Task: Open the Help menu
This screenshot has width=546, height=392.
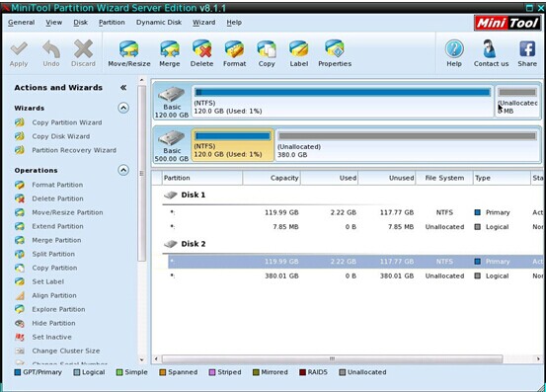Action: pos(234,23)
